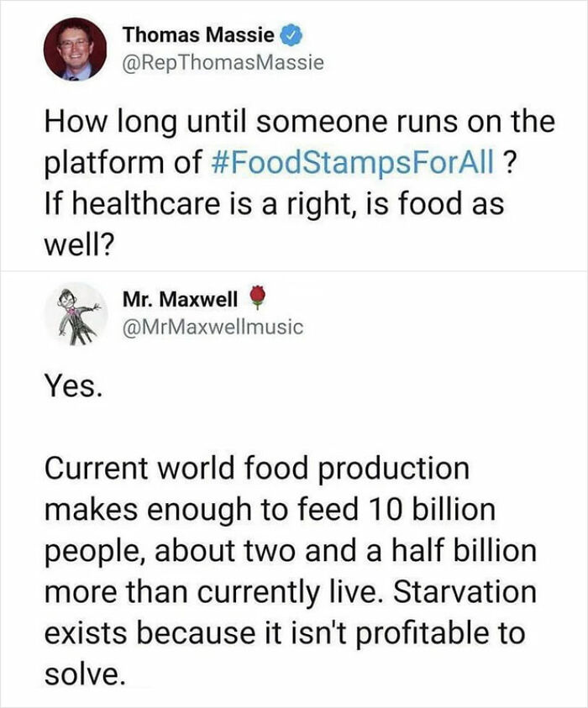Open the @RepThomasMassie handle

(223, 62)
